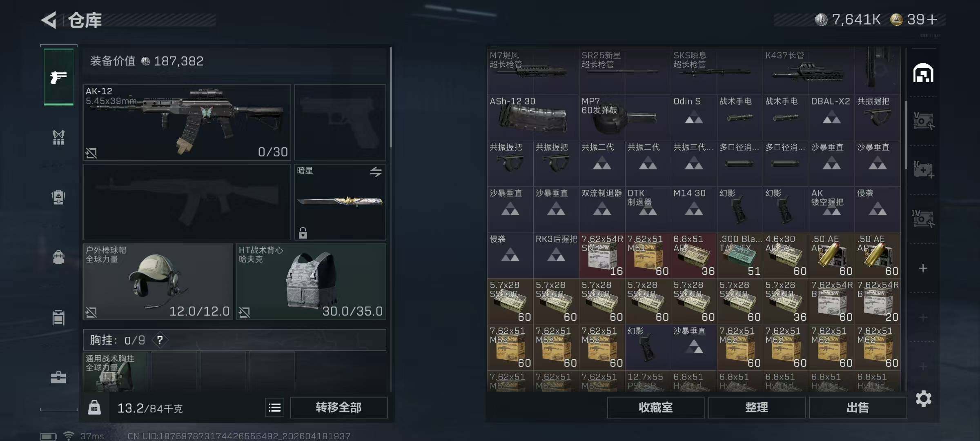Toggle the bind icon on AK-12 slot
The image size is (980, 441).
point(91,153)
